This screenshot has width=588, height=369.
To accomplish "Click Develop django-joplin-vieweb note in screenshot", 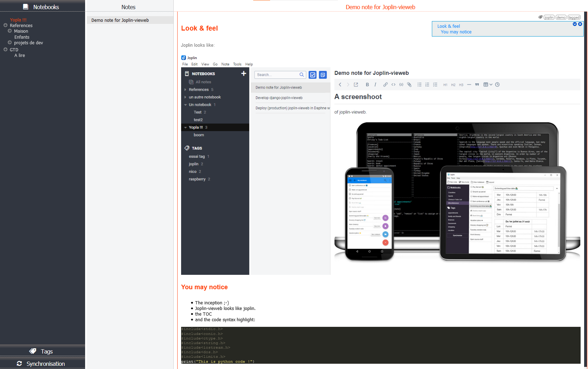I will [279, 98].
